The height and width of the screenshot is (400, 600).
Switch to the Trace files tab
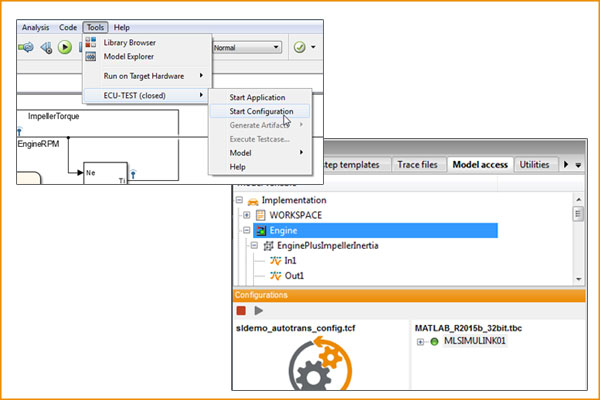click(417, 165)
